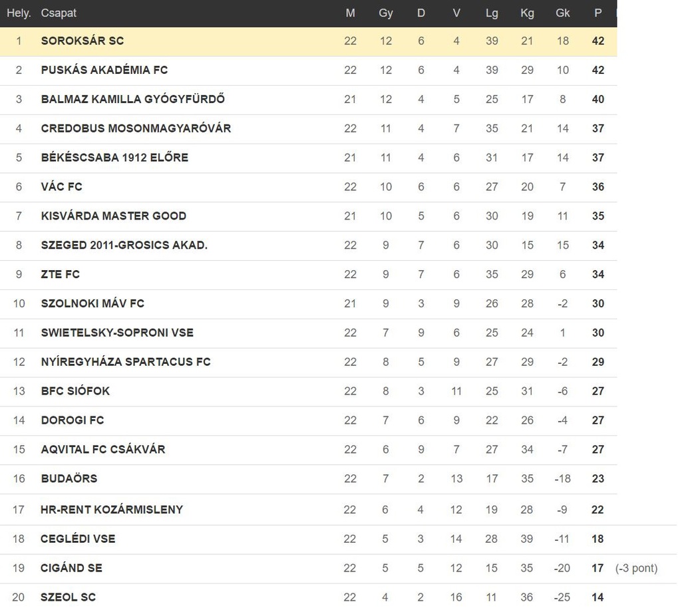Viewport: 678px width, 616px height.
Task: Open the SOROKSÁR SC team row
Action: tap(308, 41)
